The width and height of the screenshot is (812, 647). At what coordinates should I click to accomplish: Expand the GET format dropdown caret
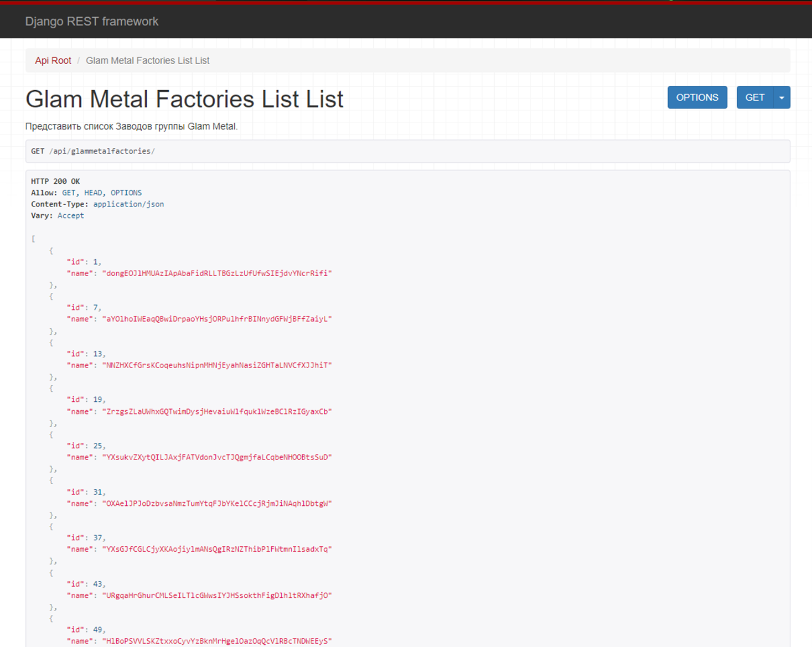click(x=782, y=97)
